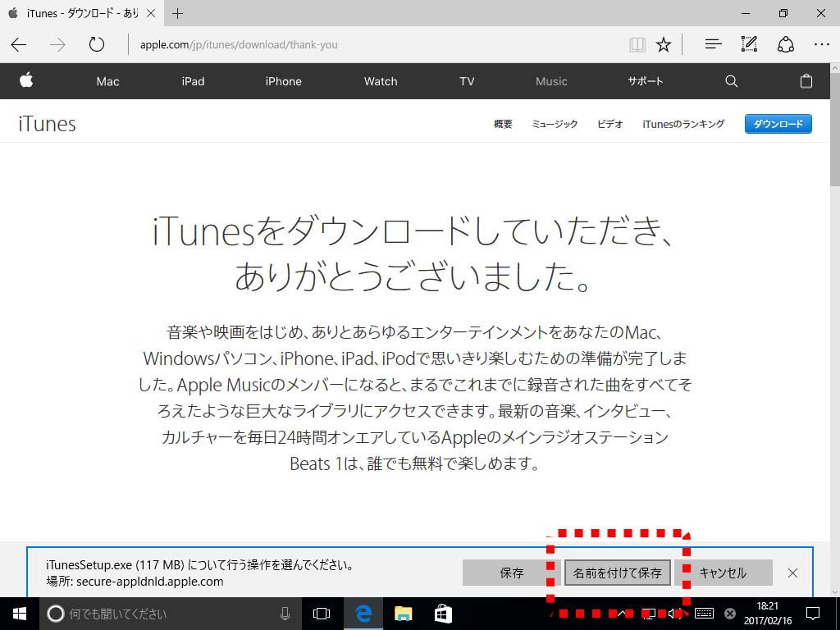The width and height of the screenshot is (840, 630).
Task: Click the blue ダウンロード button
Action: [778, 124]
